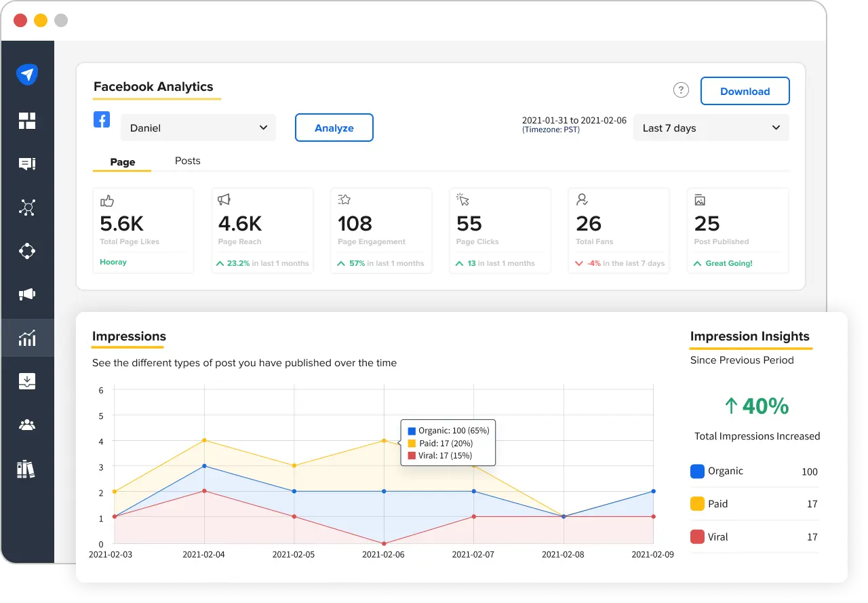Click the star icon on Page Engagement card

[344, 199]
